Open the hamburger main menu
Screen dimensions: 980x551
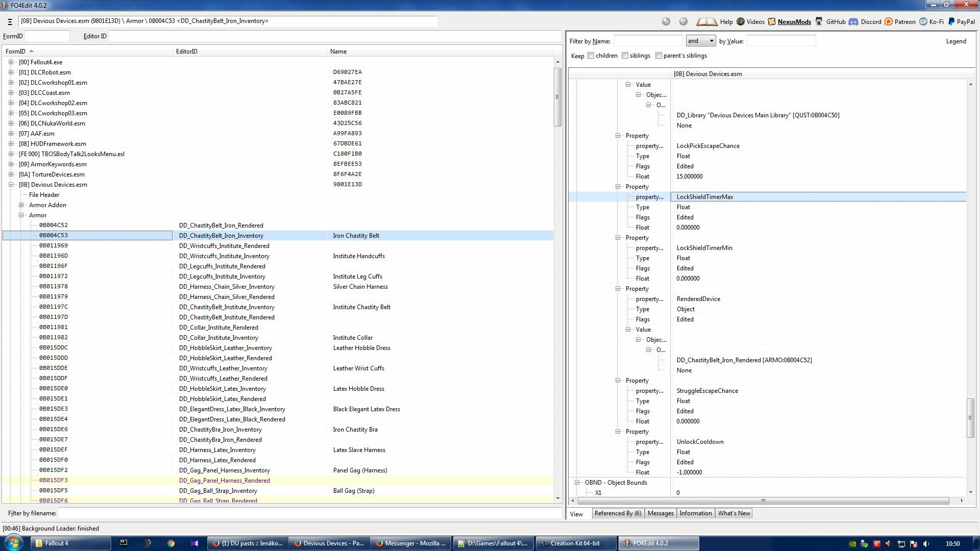click(x=10, y=21)
